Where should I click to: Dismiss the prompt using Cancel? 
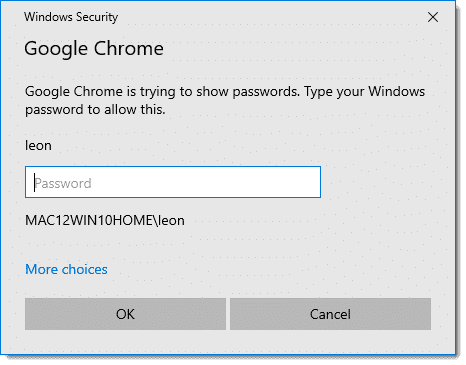(330, 314)
